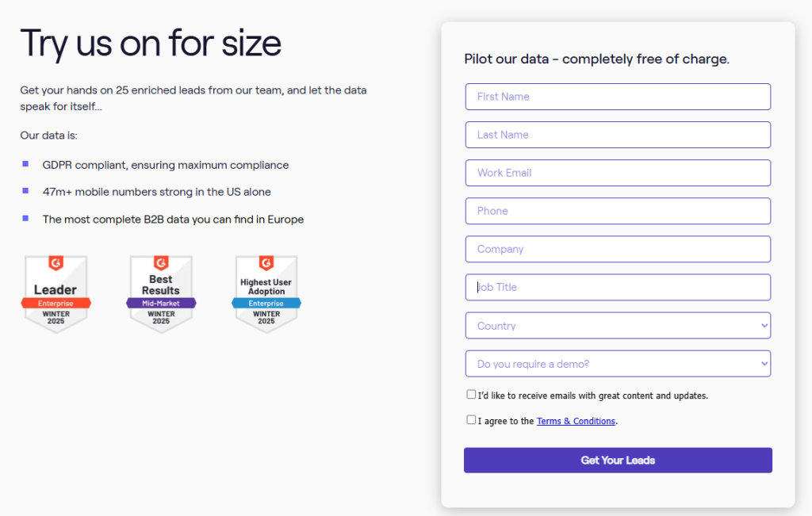This screenshot has height=516, width=812.
Task: Click the bullet beside most complete B2B data
Action: pyautogui.click(x=25, y=218)
